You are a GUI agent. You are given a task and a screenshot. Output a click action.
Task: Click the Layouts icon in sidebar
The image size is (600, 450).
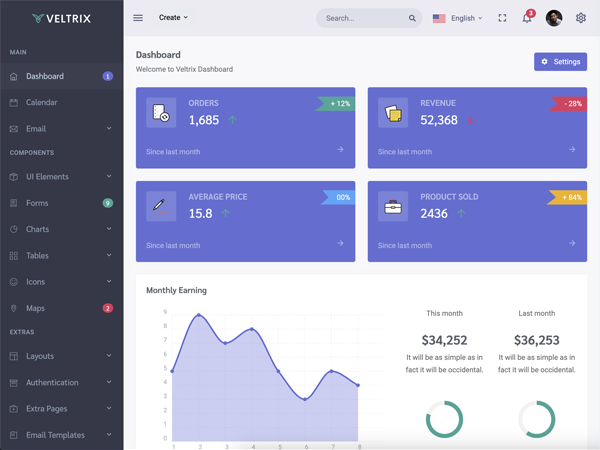[x=14, y=356]
